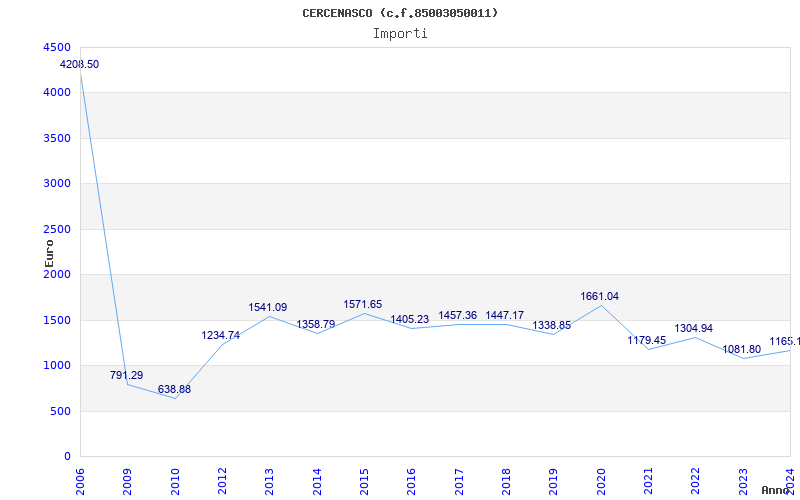800x500 pixels.
Task: Click the 1081.80 data label
Action: pos(742,350)
